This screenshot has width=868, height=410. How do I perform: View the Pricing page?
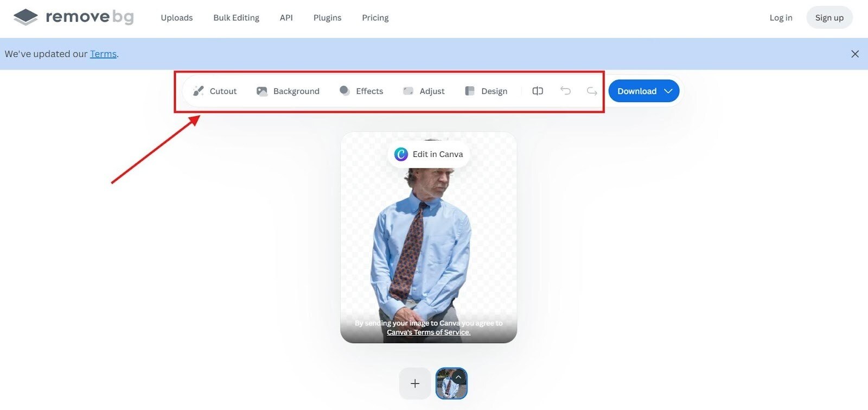tap(375, 18)
